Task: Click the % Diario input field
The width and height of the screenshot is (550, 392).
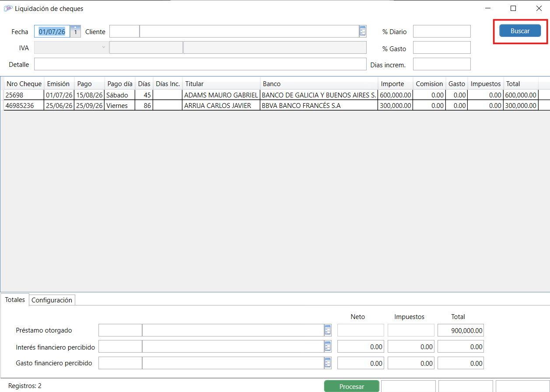Action: coord(442,31)
